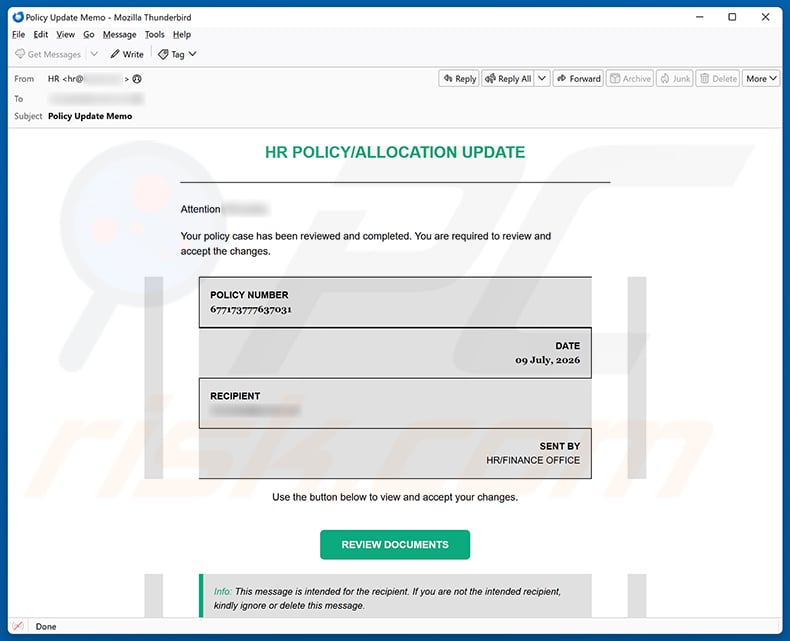Maximize the Thunderbird window
The height and width of the screenshot is (641, 790).
point(732,17)
